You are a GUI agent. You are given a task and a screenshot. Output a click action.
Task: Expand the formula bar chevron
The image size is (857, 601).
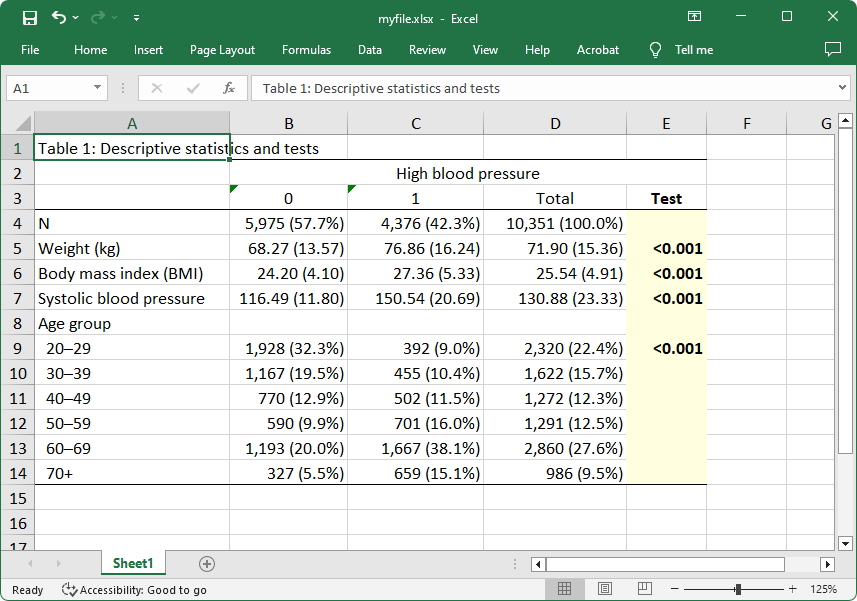tap(842, 88)
